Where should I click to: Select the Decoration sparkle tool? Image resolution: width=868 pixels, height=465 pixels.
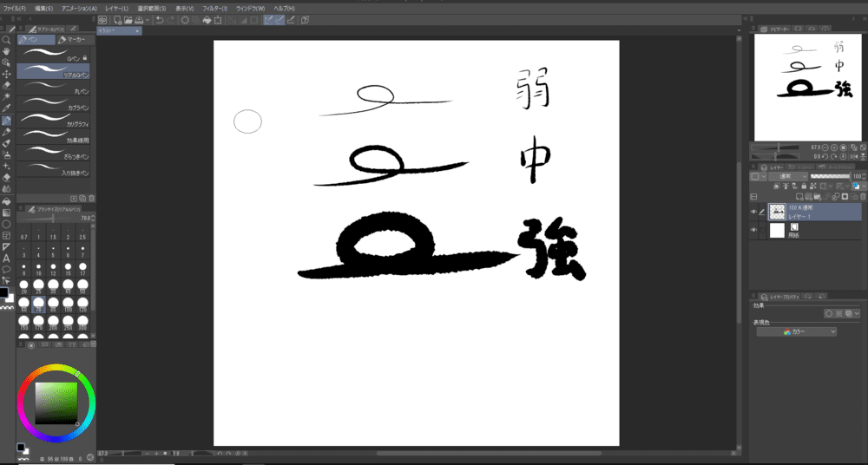coord(6,166)
